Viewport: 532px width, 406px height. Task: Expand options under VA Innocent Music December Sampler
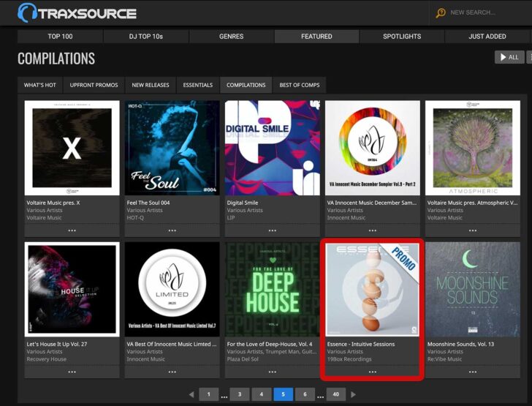[x=372, y=230]
